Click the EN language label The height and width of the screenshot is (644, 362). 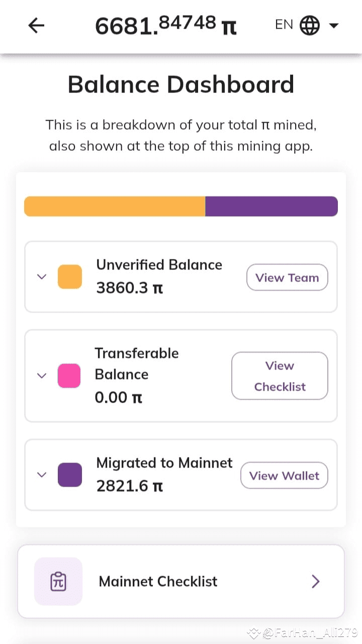284,25
